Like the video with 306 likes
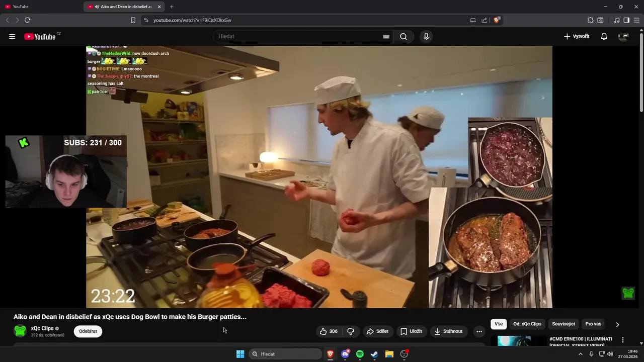 pyautogui.click(x=329, y=331)
